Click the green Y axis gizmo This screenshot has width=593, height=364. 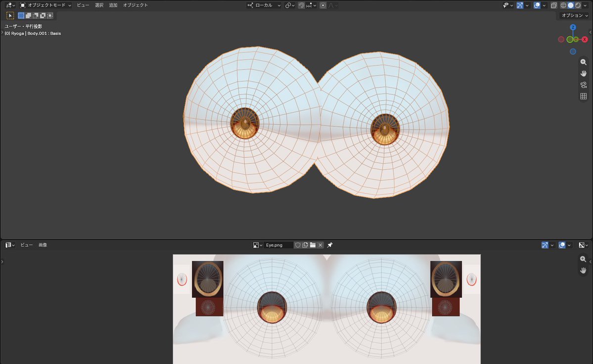pyautogui.click(x=576, y=39)
